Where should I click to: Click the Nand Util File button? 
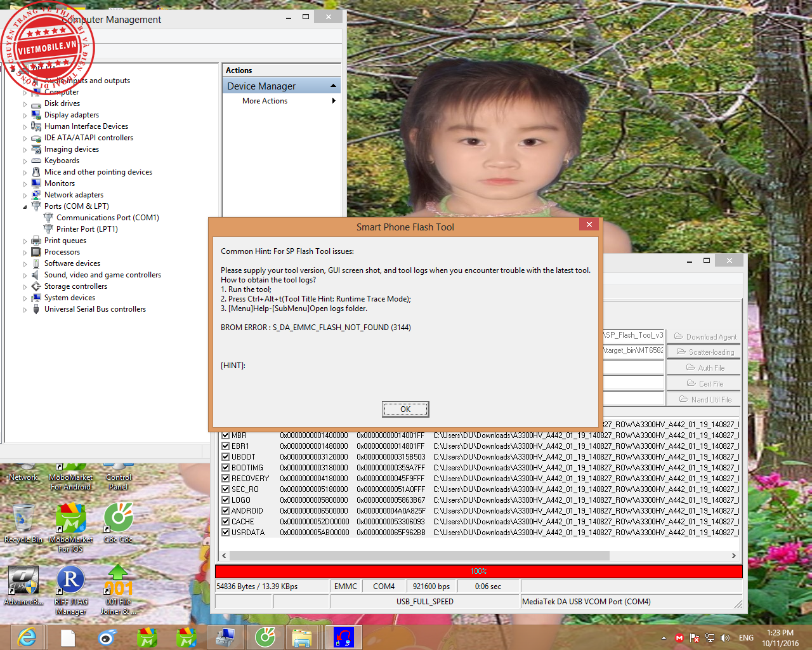pos(704,399)
